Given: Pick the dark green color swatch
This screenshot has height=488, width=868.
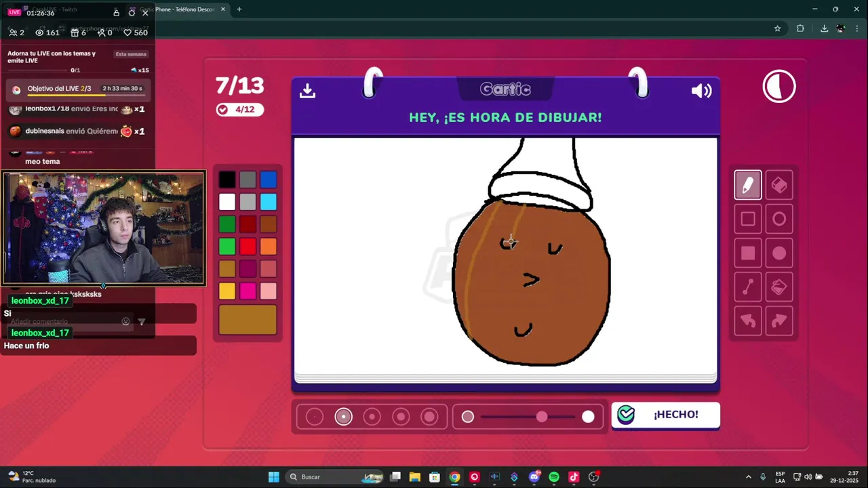Looking at the screenshot, I should (227, 224).
